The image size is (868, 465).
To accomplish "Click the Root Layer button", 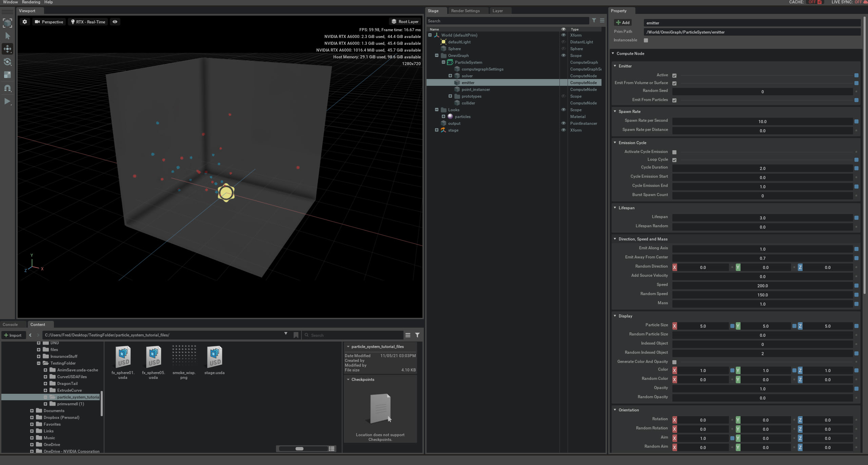I will click(405, 21).
